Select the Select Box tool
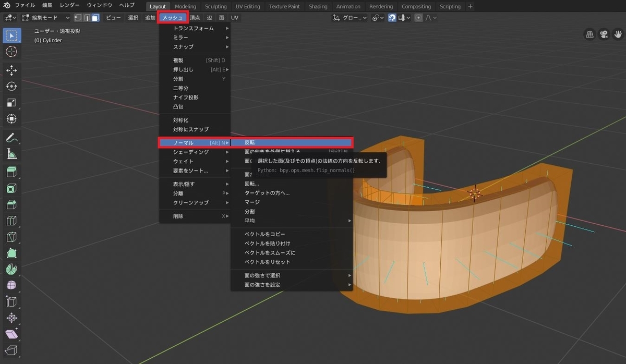The width and height of the screenshot is (626, 364). click(x=11, y=35)
